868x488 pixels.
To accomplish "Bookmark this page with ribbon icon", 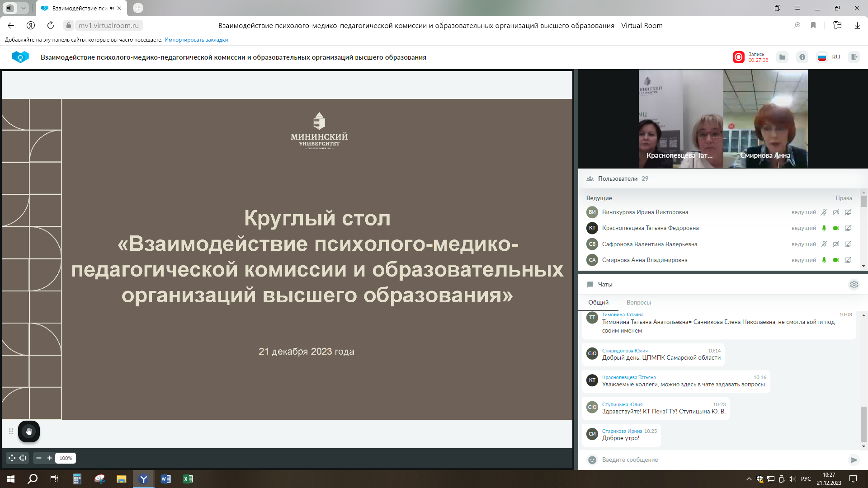I will coord(813,26).
